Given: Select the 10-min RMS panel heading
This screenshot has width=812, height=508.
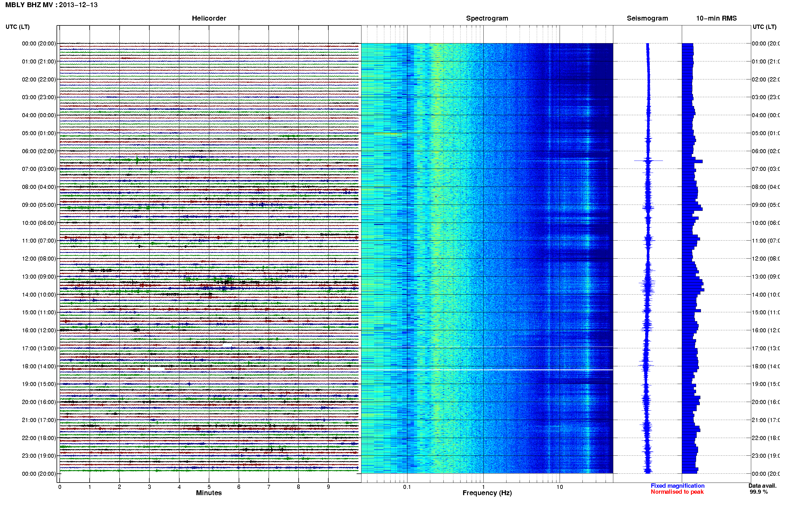Looking at the screenshot, I should (716, 18).
